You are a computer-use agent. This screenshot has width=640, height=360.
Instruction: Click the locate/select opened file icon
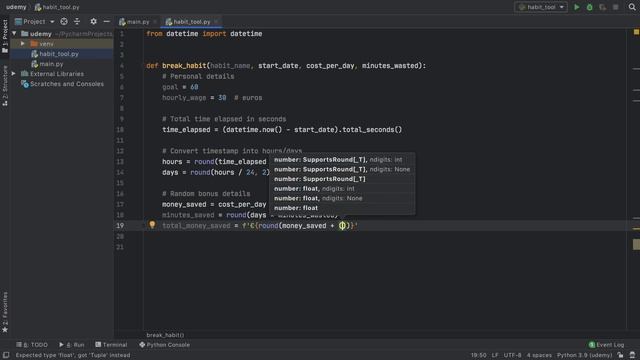64,21
